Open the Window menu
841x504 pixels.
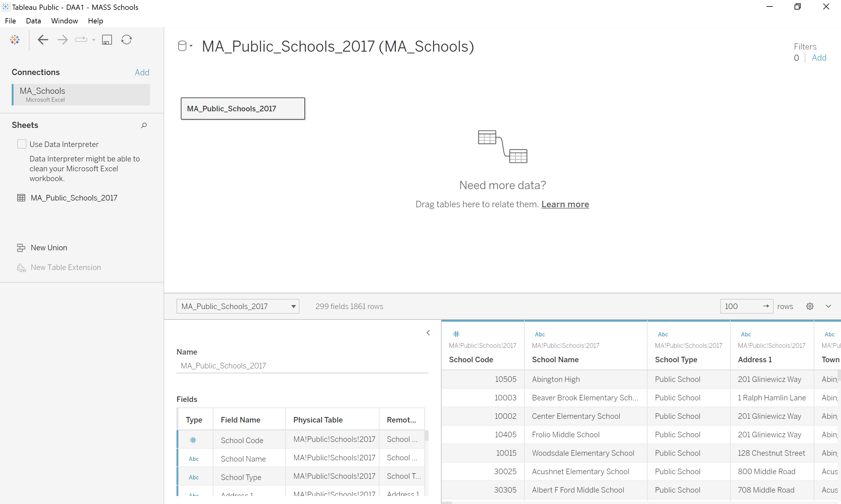coord(65,21)
